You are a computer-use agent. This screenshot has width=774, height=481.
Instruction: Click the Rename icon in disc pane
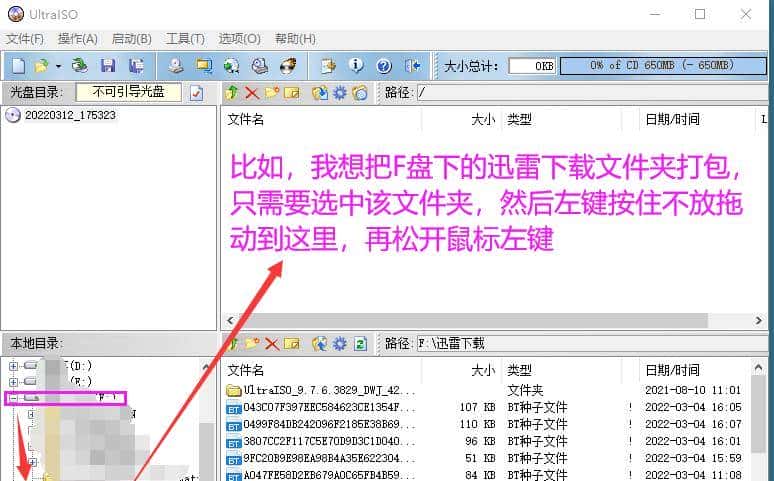click(292, 92)
